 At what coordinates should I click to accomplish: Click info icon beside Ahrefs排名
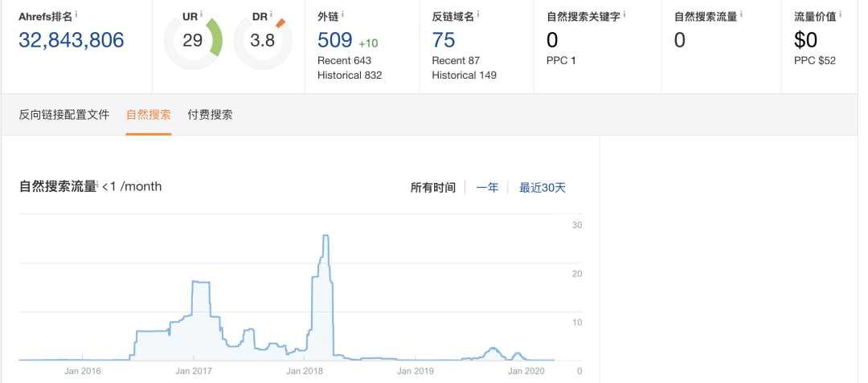(76, 15)
